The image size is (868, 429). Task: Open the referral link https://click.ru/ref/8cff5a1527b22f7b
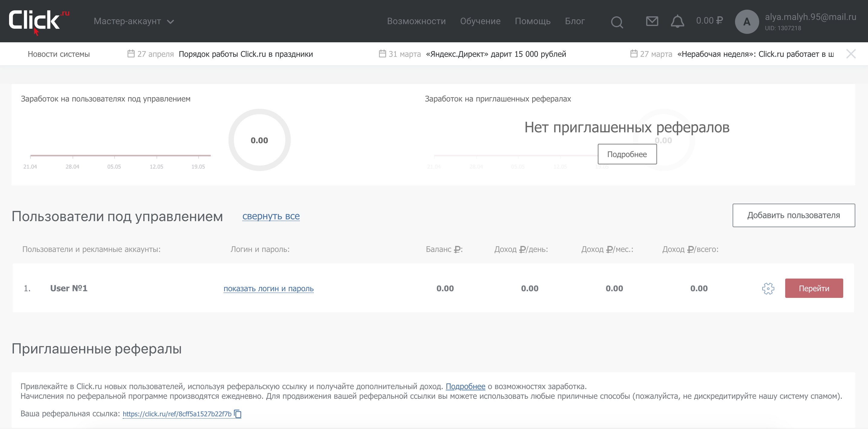click(x=177, y=414)
